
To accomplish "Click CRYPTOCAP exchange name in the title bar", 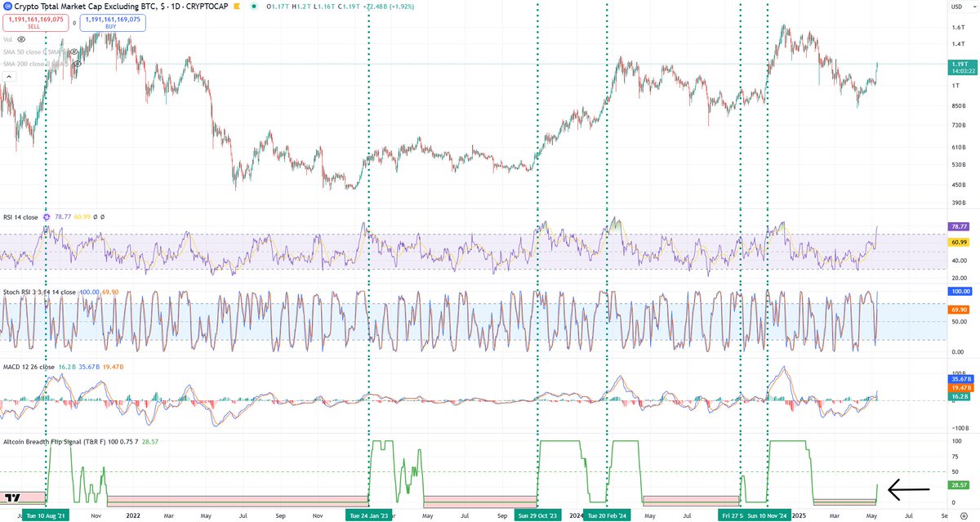I will click(206, 7).
